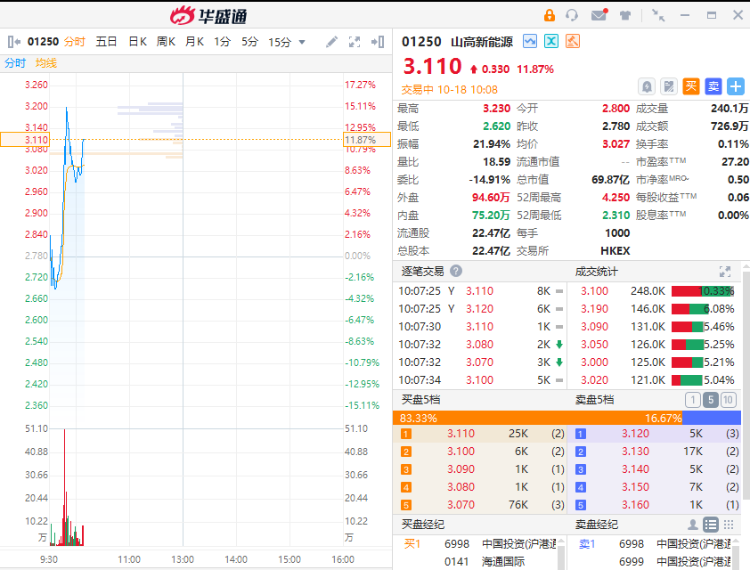The image size is (750, 570).
Task: Click the orange 买 buy button
Action: [691, 87]
